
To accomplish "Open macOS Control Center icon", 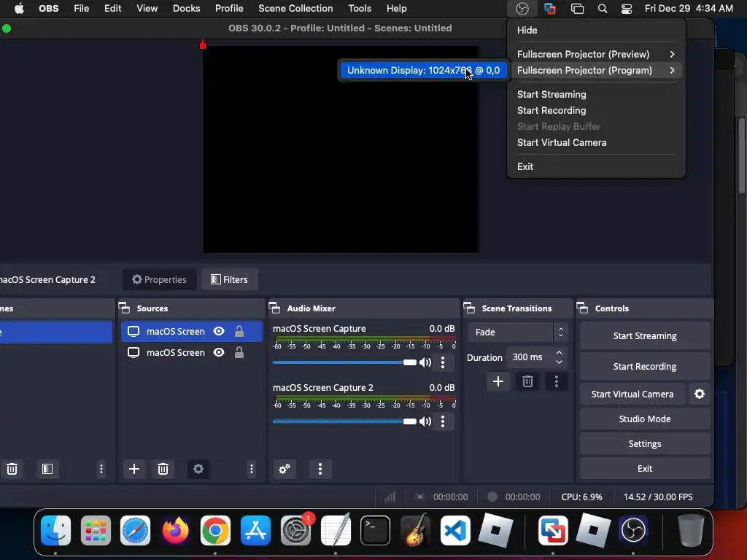I will click(x=627, y=9).
